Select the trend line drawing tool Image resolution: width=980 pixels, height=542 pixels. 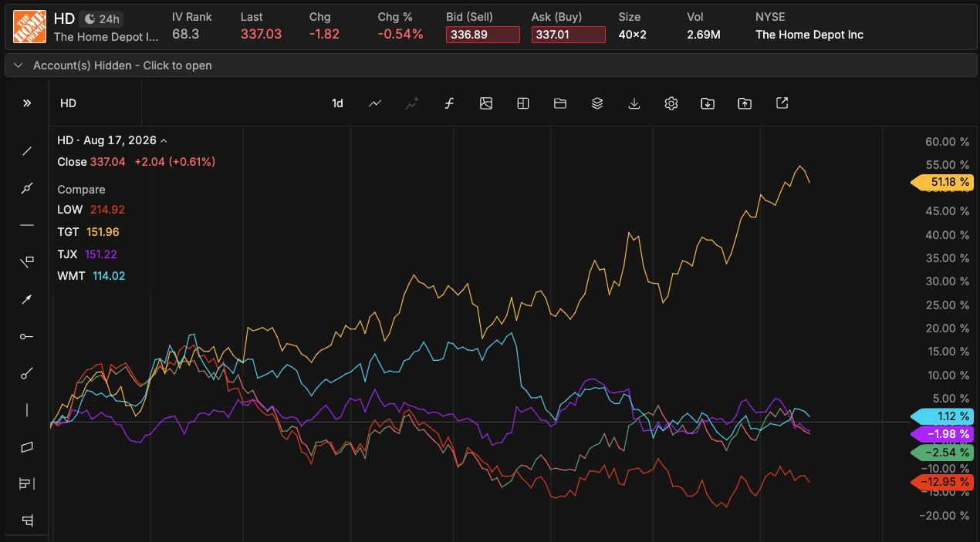(x=27, y=151)
